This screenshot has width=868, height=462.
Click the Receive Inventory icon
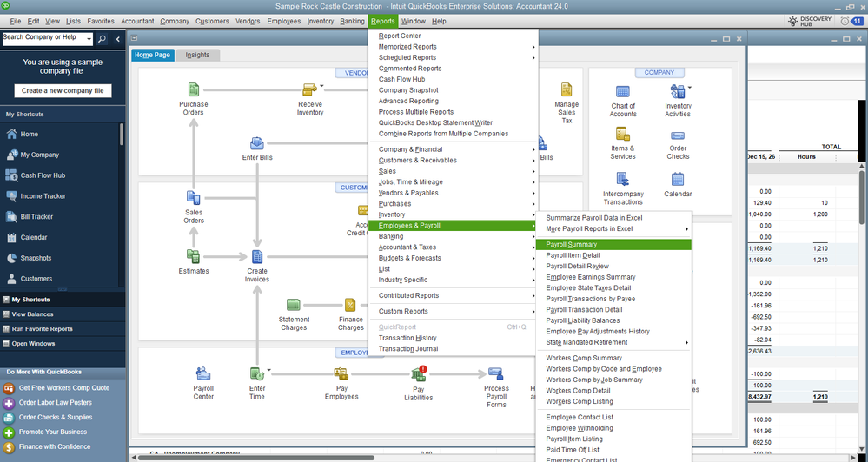309,89
